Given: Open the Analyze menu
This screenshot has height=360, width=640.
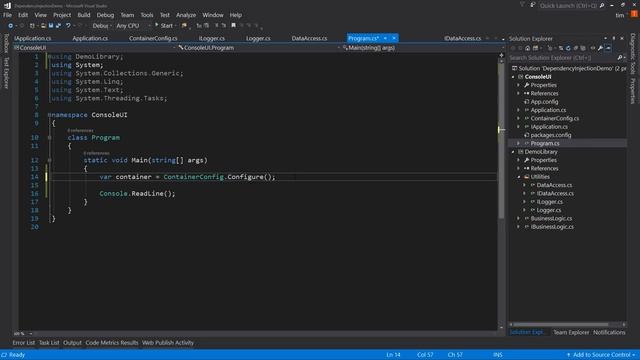Looking at the screenshot, I should [x=186, y=15].
